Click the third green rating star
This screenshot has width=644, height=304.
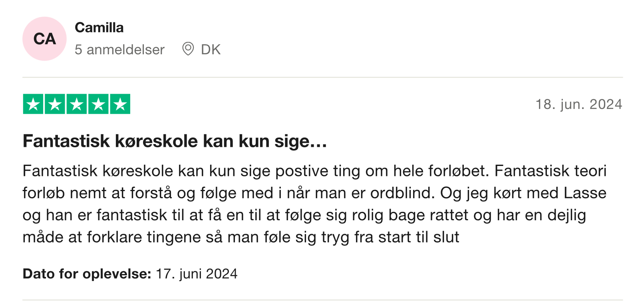click(77, 104)
